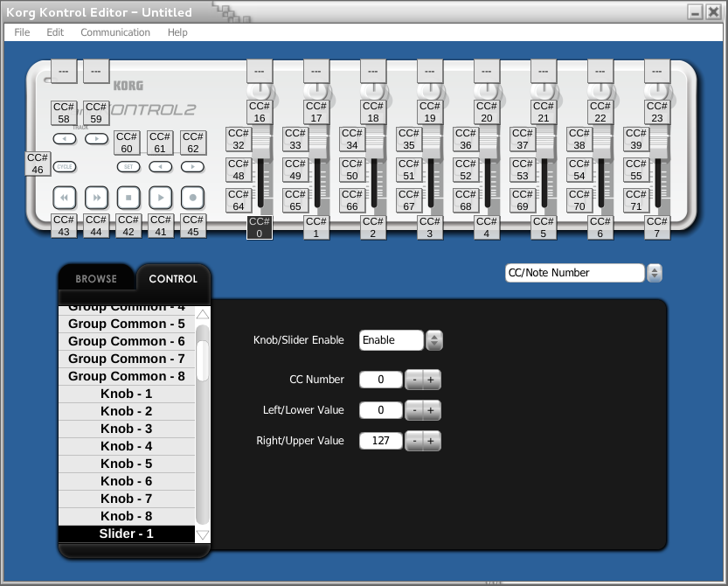Image resolution: width=728 pixels, height=586 pixels.
Task: Select the CC# 32 solo button label
Action: pyautogui.click(x=239, y=139)
